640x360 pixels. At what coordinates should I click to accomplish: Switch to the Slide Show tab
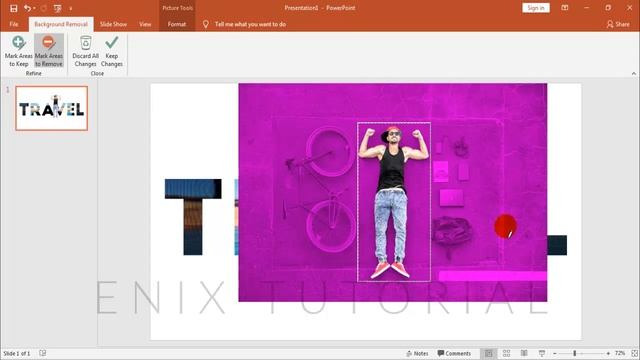pos(113,24)
